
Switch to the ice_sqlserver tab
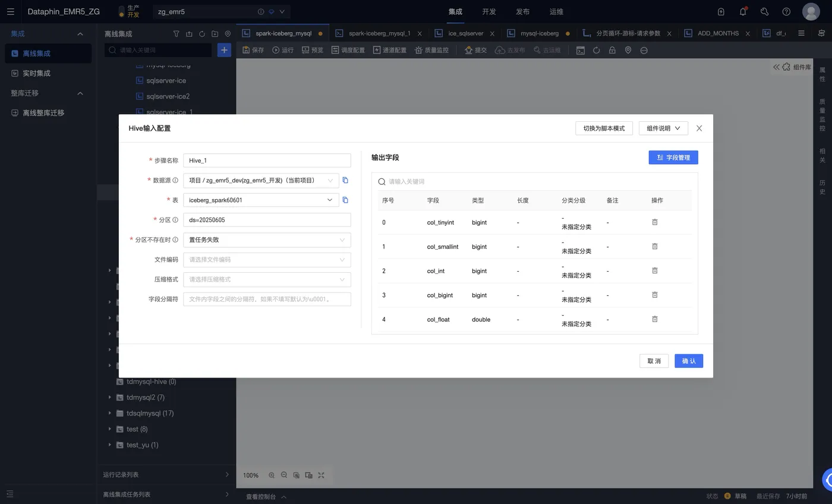point(465,33)
